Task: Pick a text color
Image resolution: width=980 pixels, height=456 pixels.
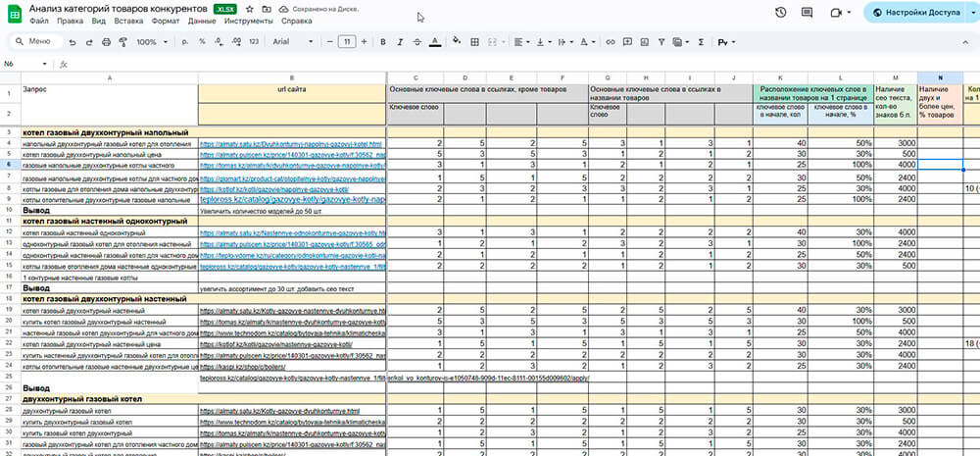Action: [435, 42]
